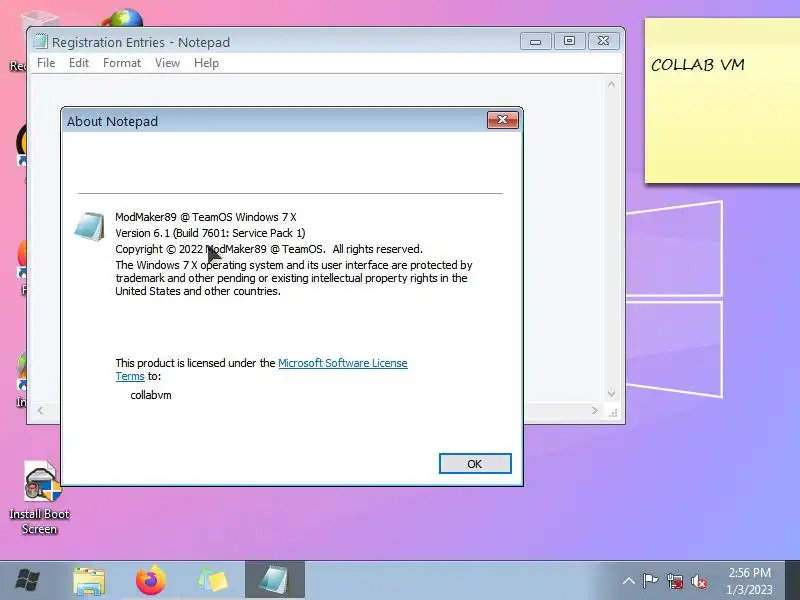This screenshot has width=800, height=600.
Task: Open Action Center flag icon
Action: (x=651, y=581)
